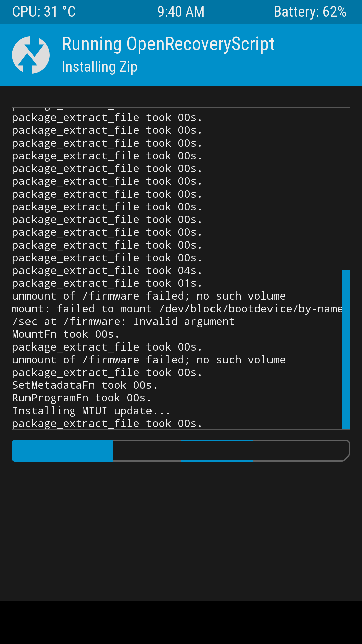This screenshot has width=362, height=644.
Task: Click the empty portion of progress bar
Action: click(228, 451)
